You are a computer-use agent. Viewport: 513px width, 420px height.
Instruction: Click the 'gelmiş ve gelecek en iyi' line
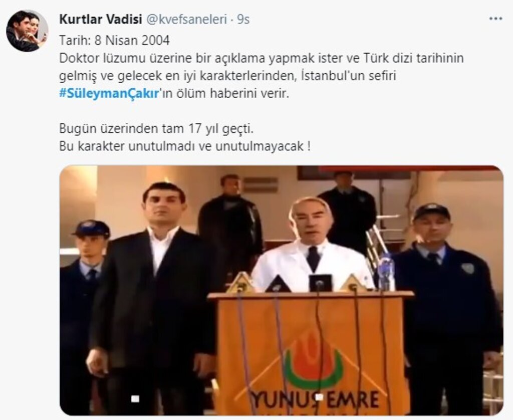point(227,76)
